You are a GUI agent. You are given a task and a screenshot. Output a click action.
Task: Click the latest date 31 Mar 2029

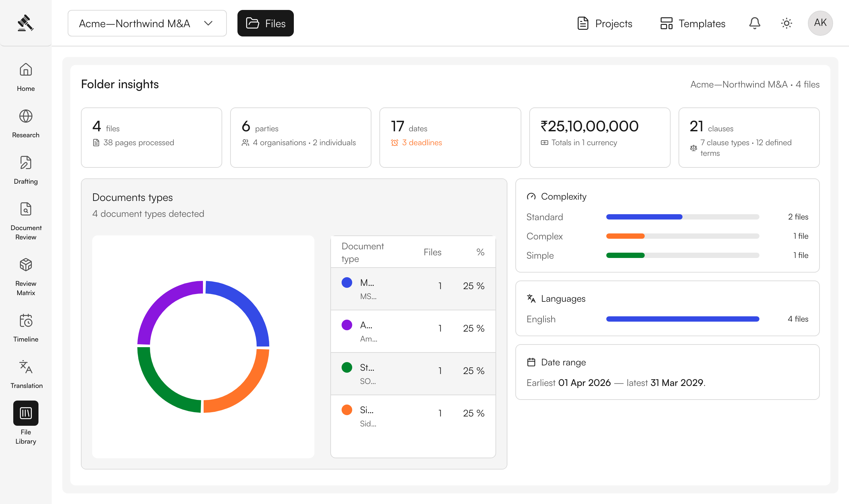677,383
